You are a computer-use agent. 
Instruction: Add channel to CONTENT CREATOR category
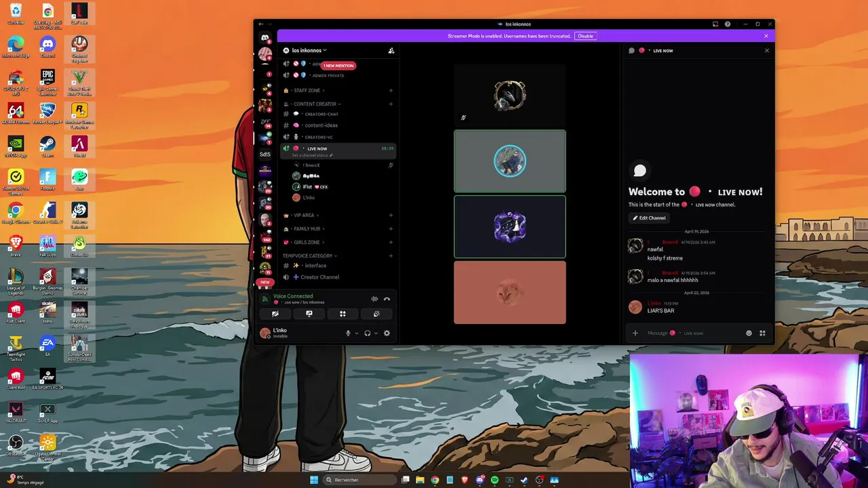pyautogui.click(x=391, y=104)
